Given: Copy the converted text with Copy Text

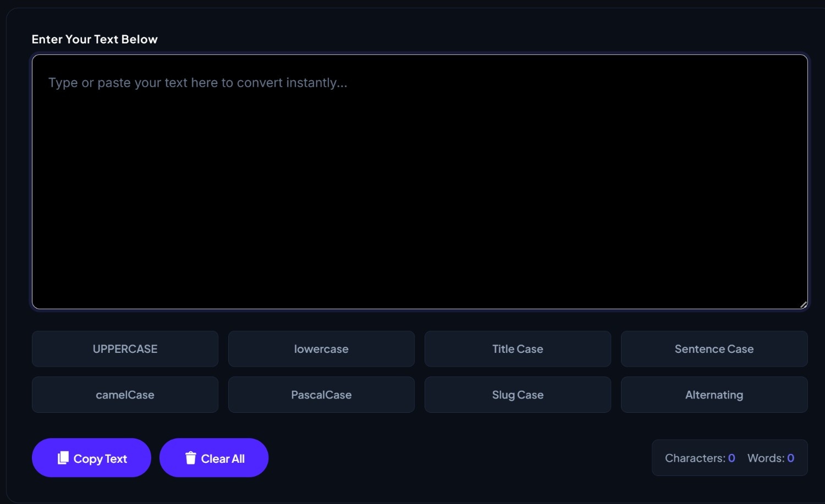Looking at the screenshot, I should click(x=91, y=458).
